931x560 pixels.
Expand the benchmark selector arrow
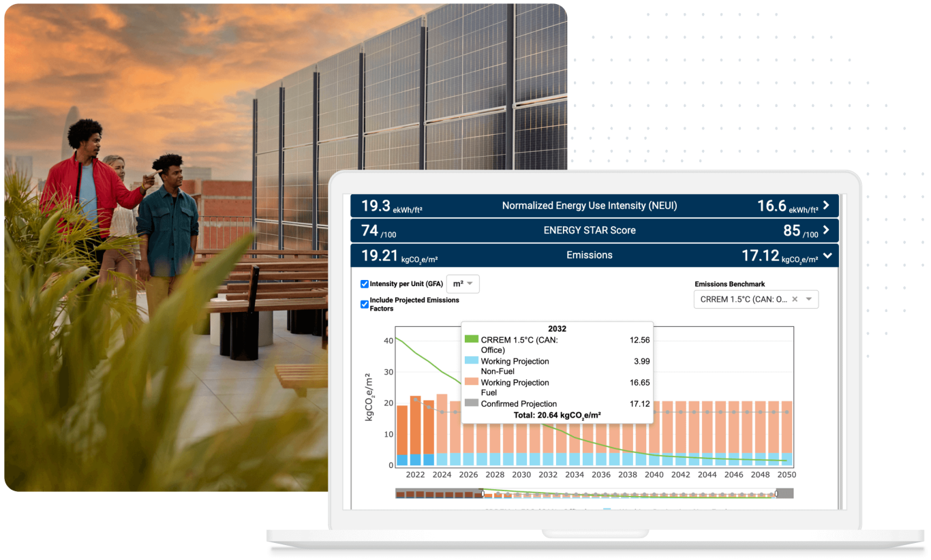(x=808, y=299)
